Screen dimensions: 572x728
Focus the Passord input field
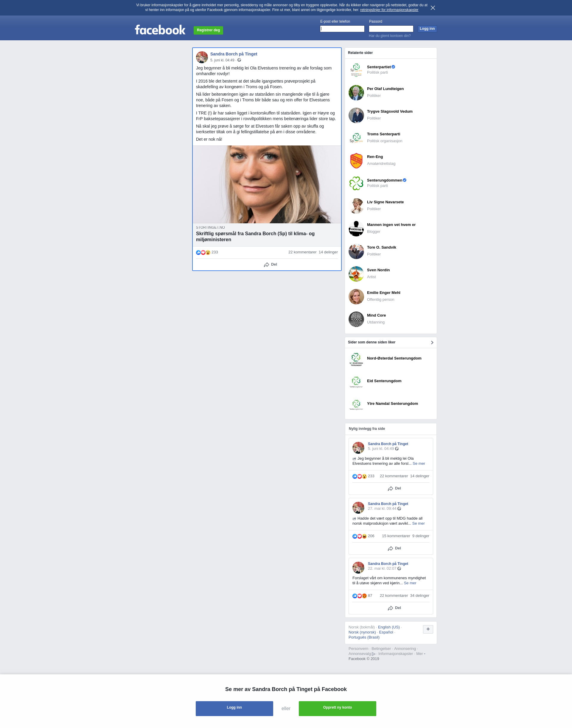click(x=391, y=29)
